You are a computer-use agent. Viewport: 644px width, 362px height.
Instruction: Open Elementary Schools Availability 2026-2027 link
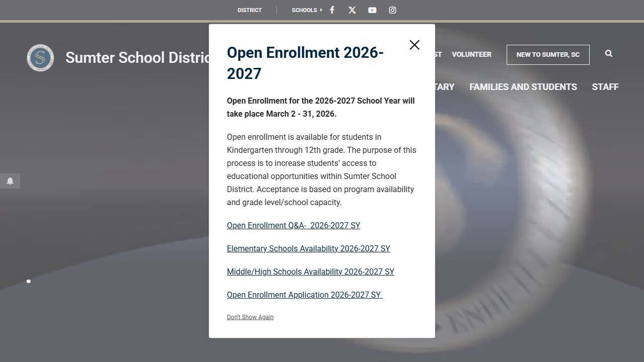(x=308, y=249)
